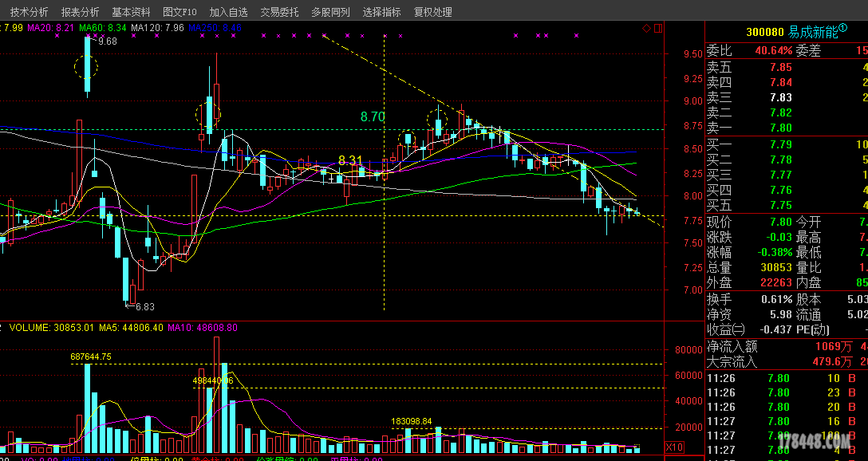Viewport: 868px width, 461px height.
Task: Click the MA120: 7.96 indicator label
Action: 158,27
